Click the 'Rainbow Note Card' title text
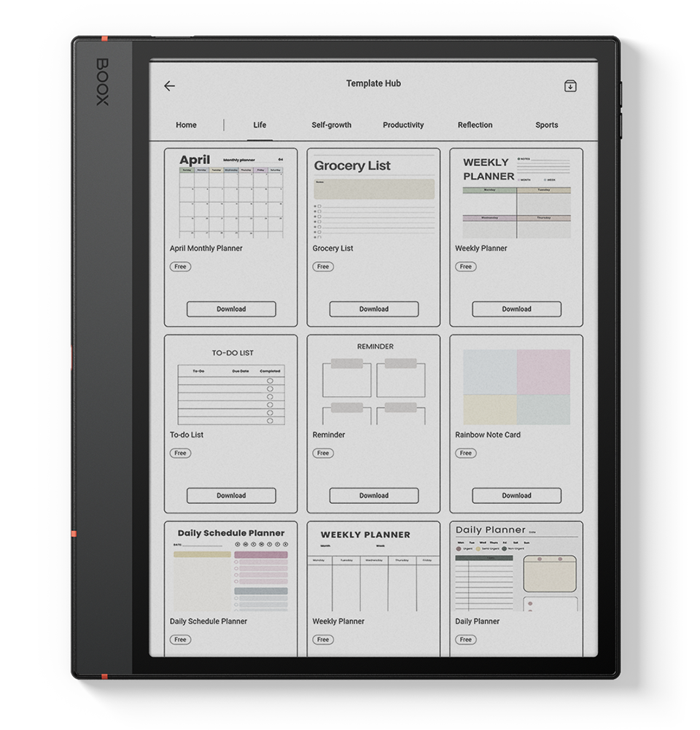The height and width of the screenshot is (730, 700). tap(488, 435)
